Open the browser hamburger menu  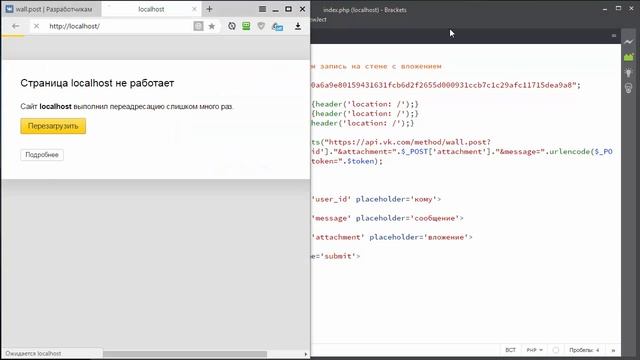click(262, 9)
